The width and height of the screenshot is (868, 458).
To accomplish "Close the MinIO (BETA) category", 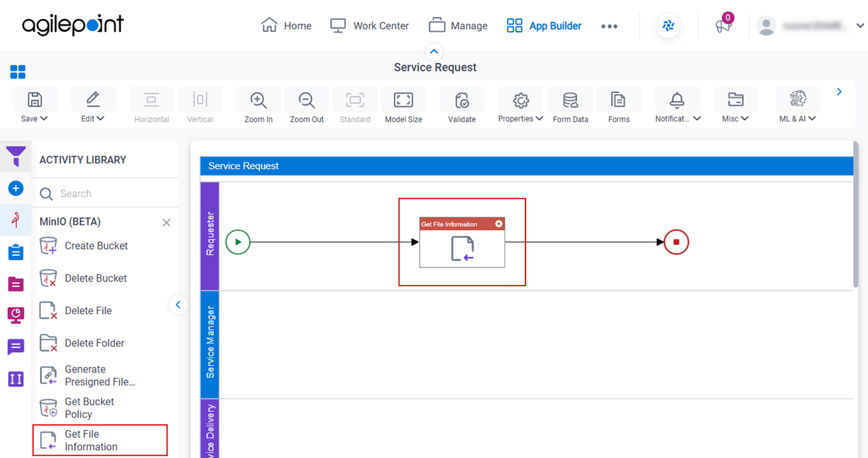I will pyautogui.click(x=166, y=223).
